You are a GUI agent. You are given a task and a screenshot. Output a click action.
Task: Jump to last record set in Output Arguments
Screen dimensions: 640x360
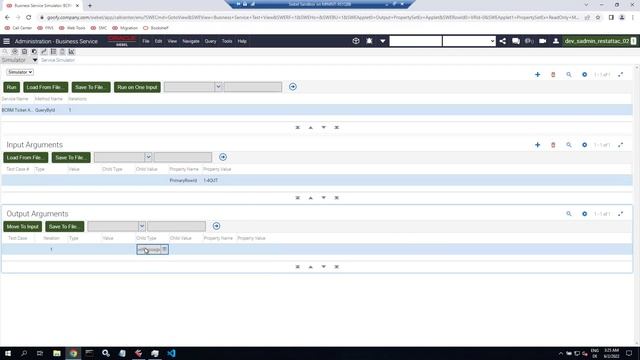[x=337, y=267]
